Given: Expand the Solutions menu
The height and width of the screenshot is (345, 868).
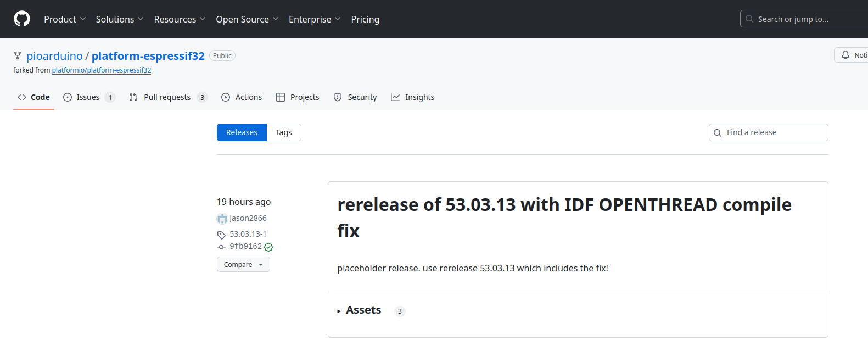Looking at the screenshot, I should pos(120,19).
